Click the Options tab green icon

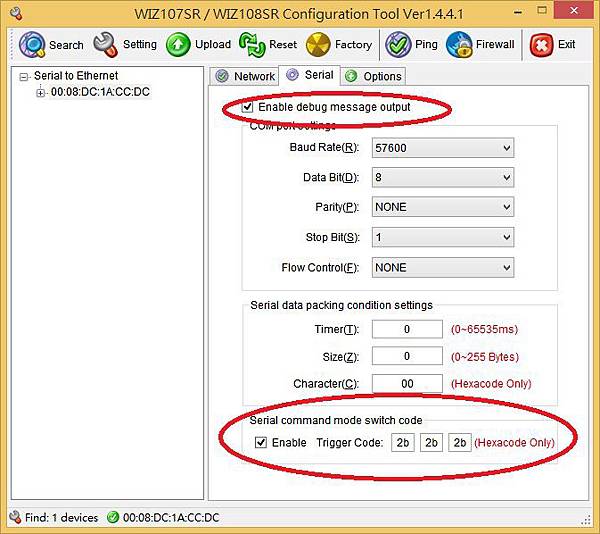pyautogui.click(x=351, y=76)
